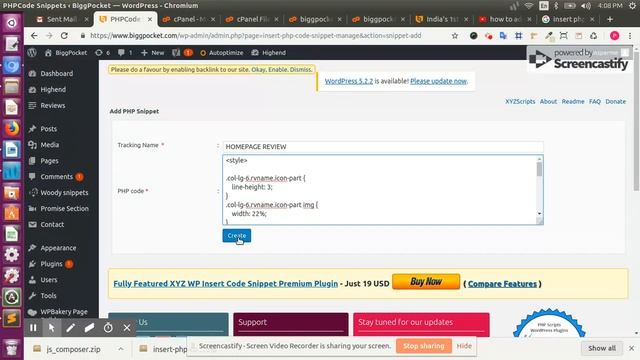Open the FAQ link

click(x=595, y=101)
